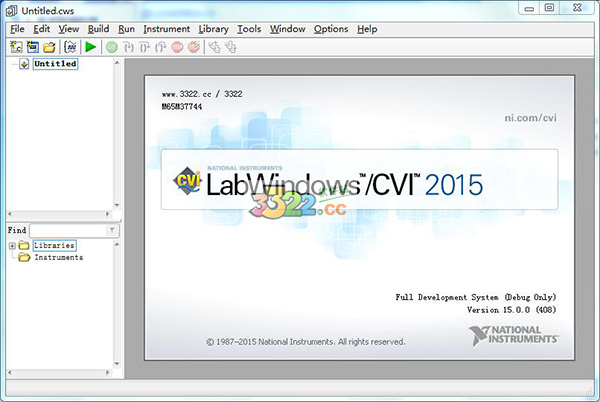Click the stop icon with the yellow pencil
Image resolution: width=600 pixels, height=402 pixels.
194,47
